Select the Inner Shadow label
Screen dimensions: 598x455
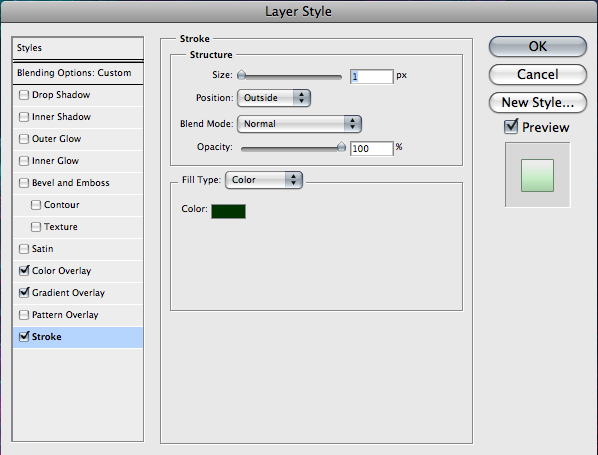pos(61,117)
